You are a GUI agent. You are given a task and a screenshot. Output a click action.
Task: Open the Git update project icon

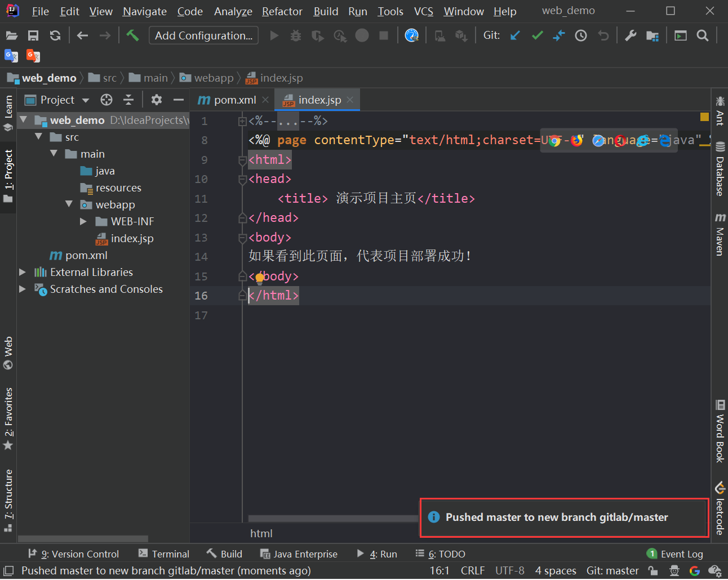pyautogui.click(x=514, y=35)
